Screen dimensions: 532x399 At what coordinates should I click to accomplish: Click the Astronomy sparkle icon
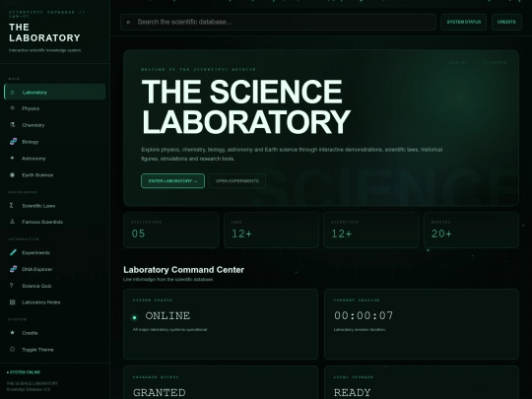12,158
